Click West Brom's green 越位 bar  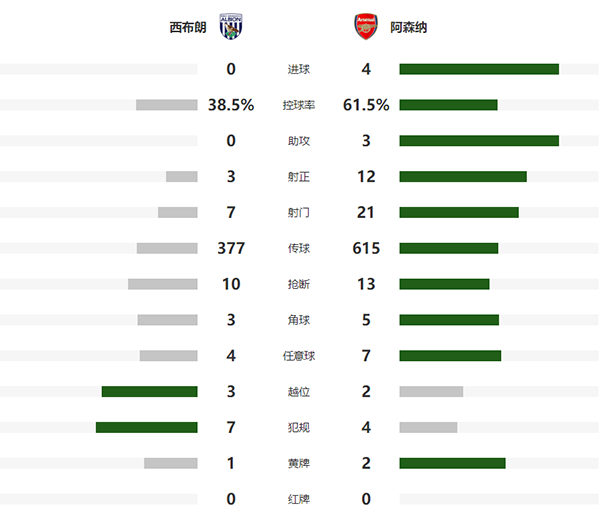(x=149, y=392)
